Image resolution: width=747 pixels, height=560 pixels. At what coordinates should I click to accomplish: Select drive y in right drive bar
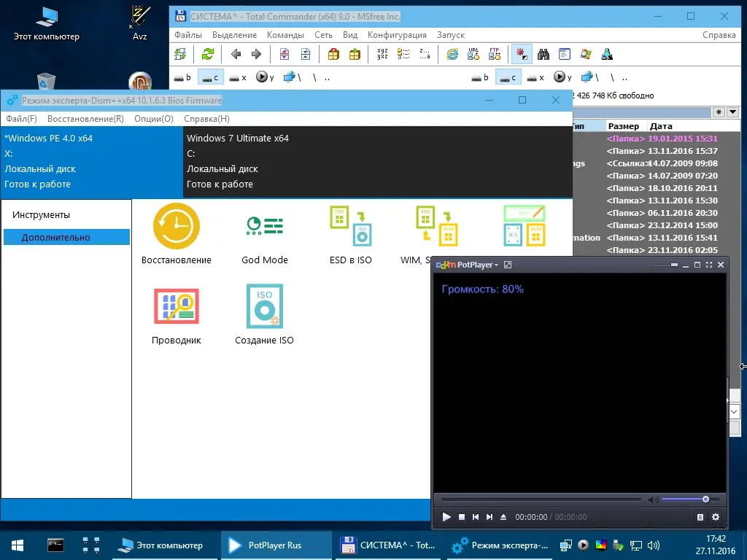(x=562, y=77)
